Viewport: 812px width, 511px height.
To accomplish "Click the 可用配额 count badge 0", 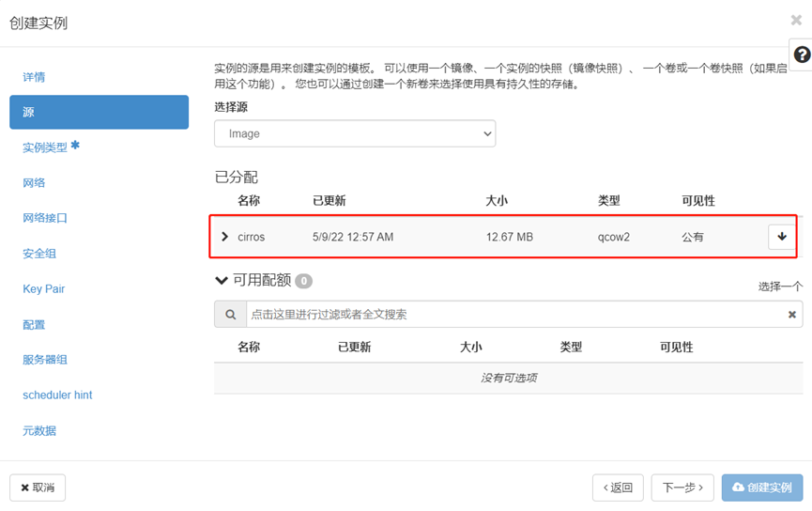I will coord(304,281).
